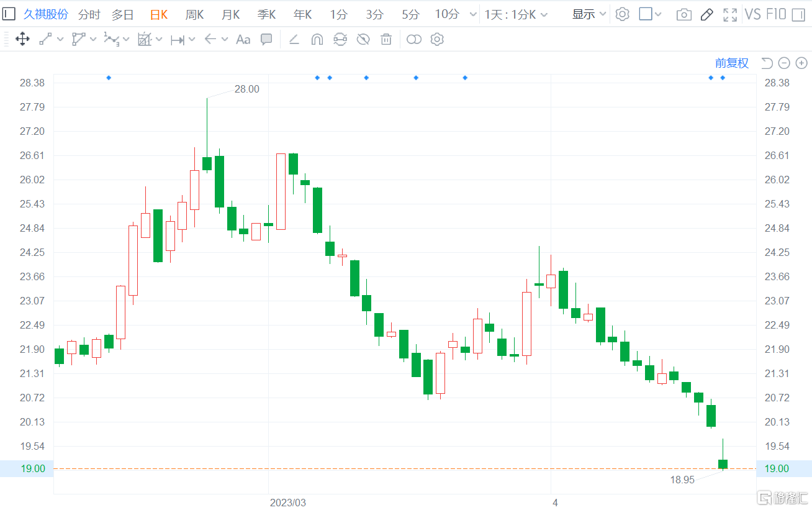The height and width of the screenshot is (510, 812).
Task: Add a comment bubble note
Action: [266, 40]
